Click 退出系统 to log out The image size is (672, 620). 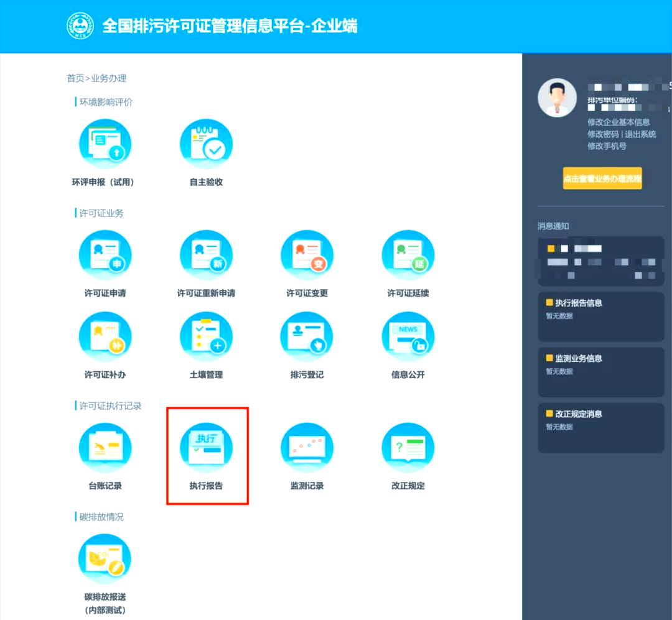click(x=640, y=134)
